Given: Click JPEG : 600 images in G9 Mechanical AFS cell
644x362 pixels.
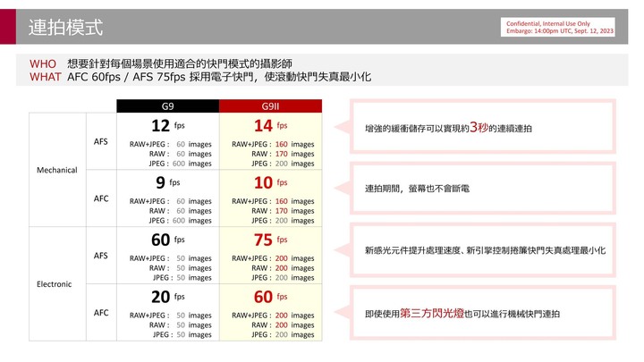Looking at the screenshot, I should (180, 164).
